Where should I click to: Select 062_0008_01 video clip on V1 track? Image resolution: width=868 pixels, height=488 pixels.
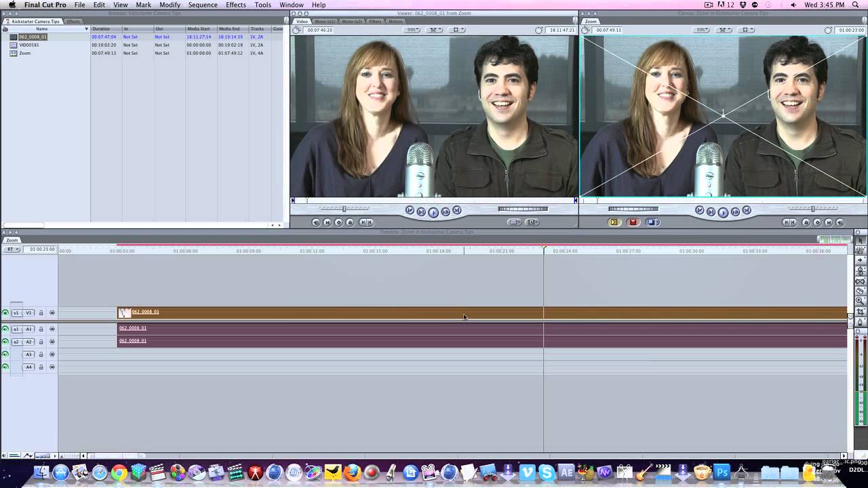tap(482, 312)
